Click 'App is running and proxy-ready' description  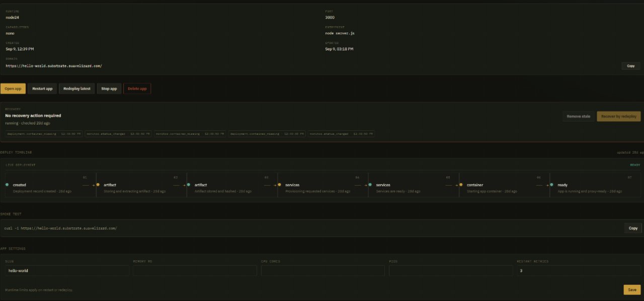pyautogui.click(x=590, y=191)
